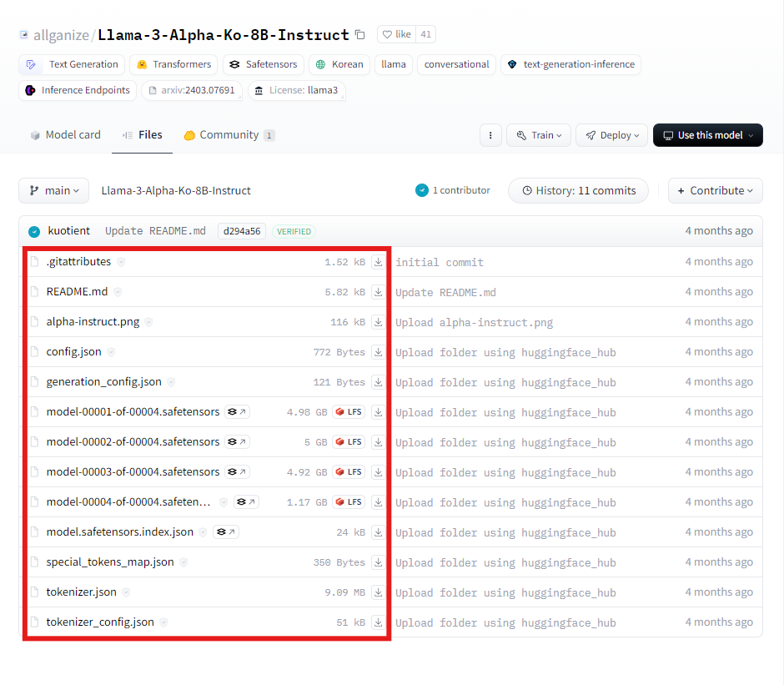Image resolution: width=784 pixels, height=685 pixels.
Task: Inspect safetensors viewer for model-00003
Action: tap(237, 472)
